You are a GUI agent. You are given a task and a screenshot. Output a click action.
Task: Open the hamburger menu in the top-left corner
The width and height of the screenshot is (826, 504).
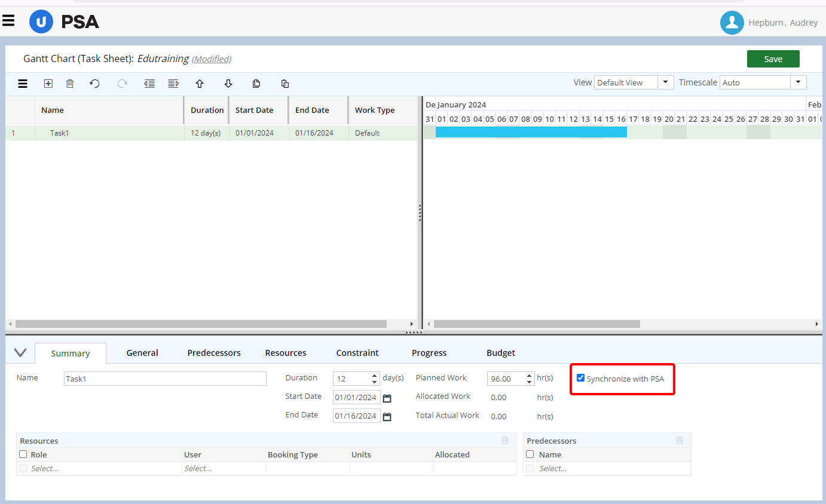point(8,20)
